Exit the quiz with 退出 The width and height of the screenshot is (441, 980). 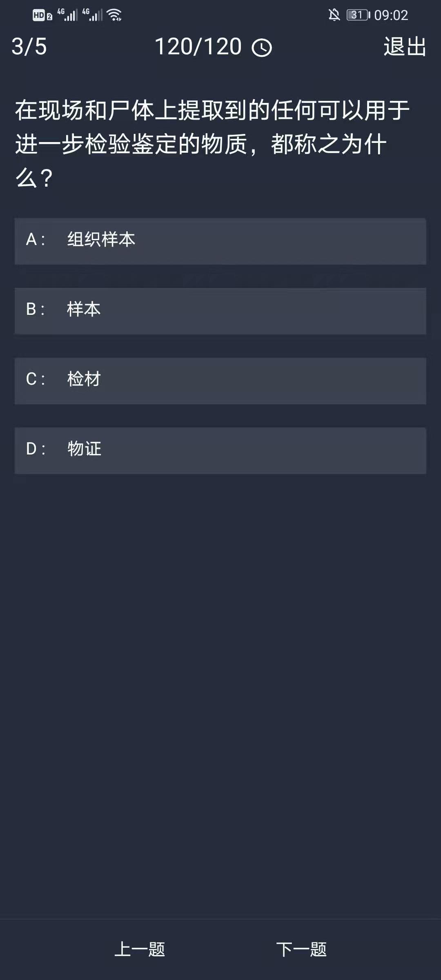(405, 47)
